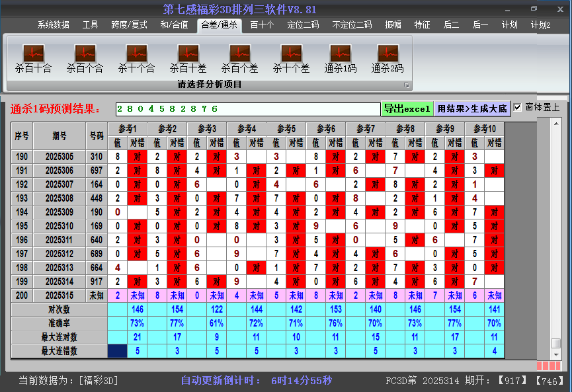Open the 计划2 tab
The width and height of the screenshot is (572, 392).
pos(540,25)
